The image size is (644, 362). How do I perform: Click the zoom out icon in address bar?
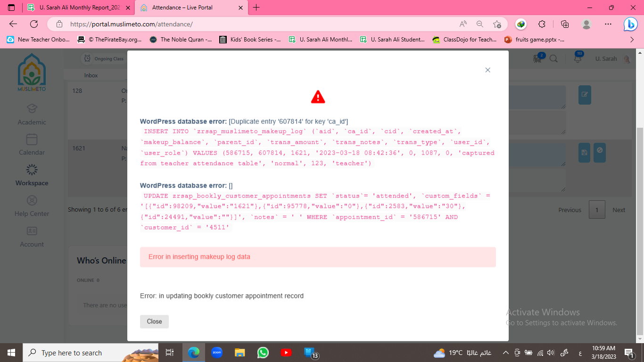pos(480,24)
